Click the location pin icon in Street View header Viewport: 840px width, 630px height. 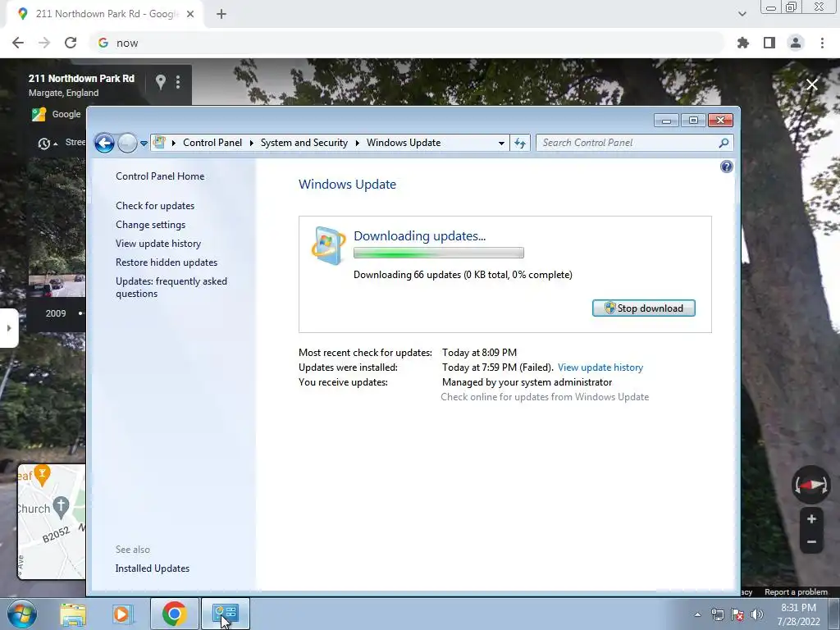[160, 82]
